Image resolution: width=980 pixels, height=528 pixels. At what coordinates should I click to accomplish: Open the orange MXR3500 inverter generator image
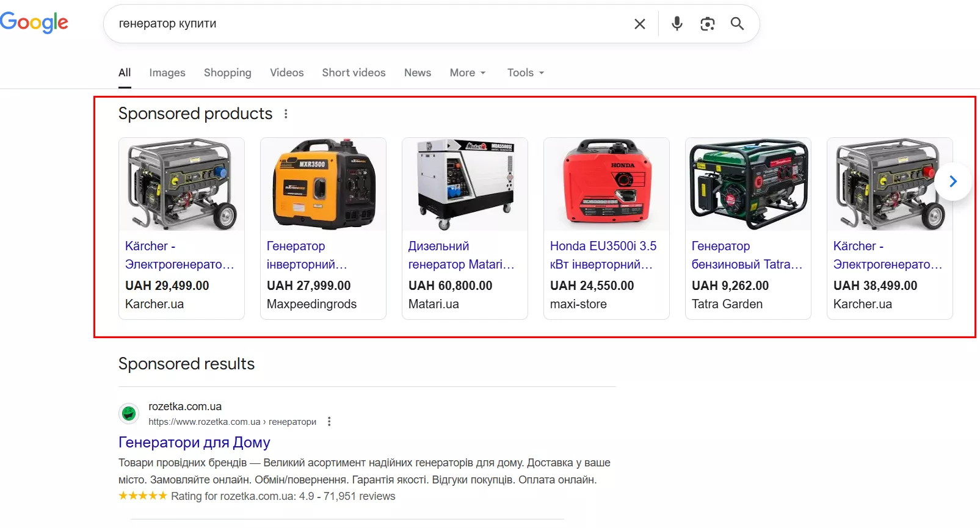(x=323, y=184)
